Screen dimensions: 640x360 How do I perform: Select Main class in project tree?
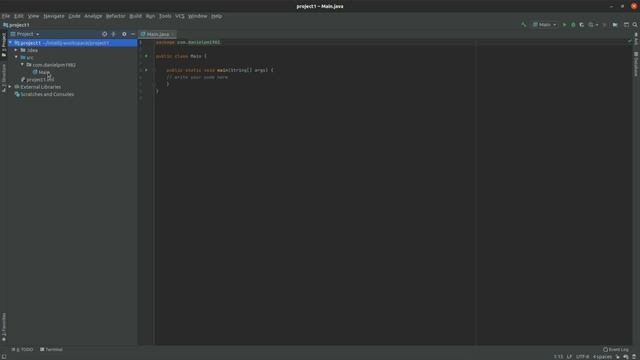point(44,72)
